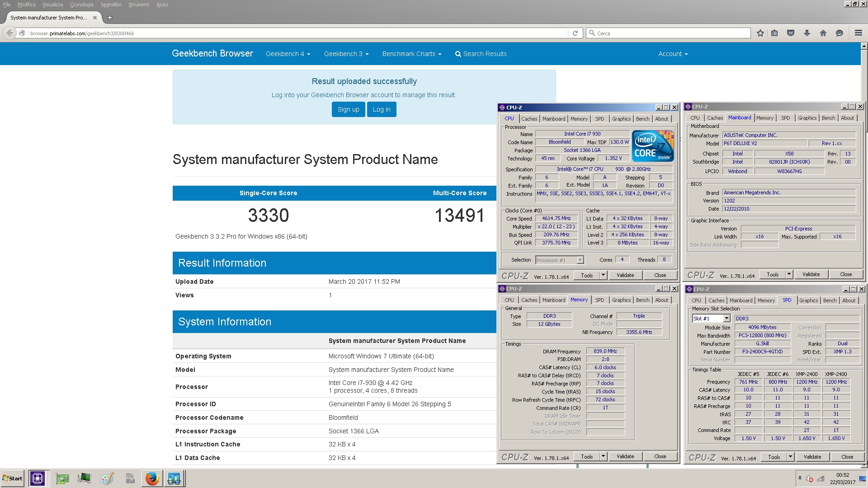
Task: Click the browser URL address field
Action: pos(297,33)
